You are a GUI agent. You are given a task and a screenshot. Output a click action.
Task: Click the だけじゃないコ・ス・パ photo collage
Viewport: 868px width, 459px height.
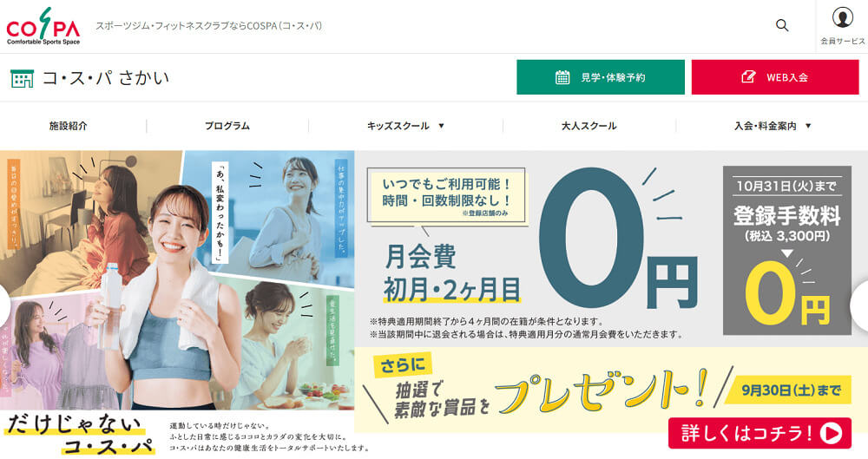(x=177, y=302)
